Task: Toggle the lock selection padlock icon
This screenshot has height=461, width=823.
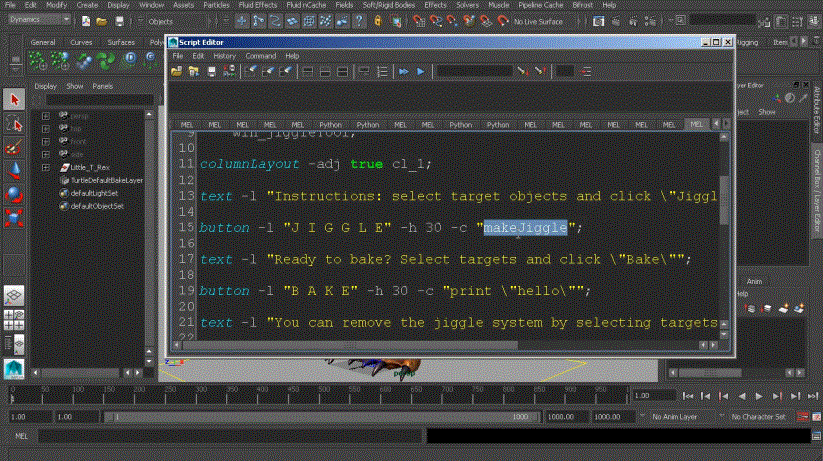Action: (x=378, y=21)
